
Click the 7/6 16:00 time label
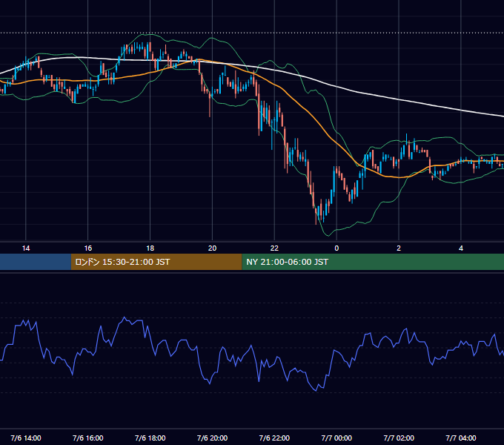coord(87,438)
